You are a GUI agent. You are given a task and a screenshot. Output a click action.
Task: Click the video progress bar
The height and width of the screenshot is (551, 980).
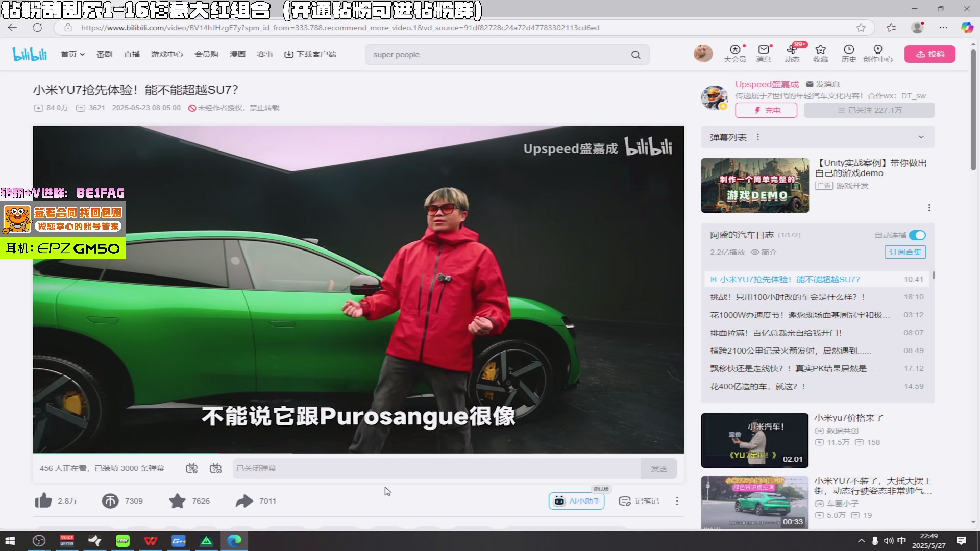click(x=358, y=453)
